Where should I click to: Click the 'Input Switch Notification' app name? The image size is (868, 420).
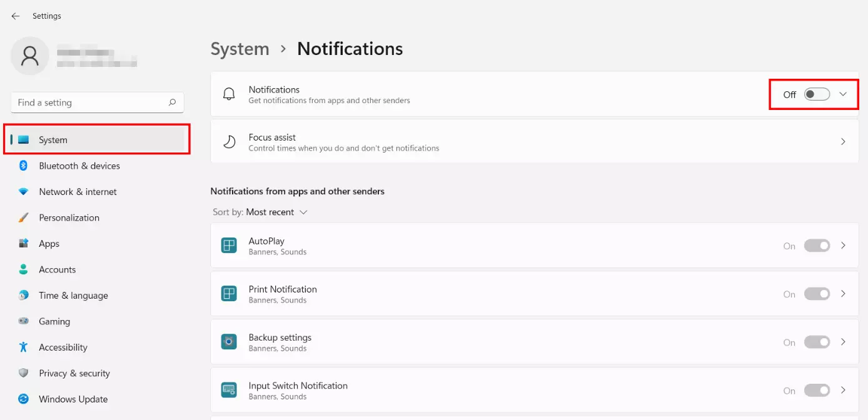[298, 386]
